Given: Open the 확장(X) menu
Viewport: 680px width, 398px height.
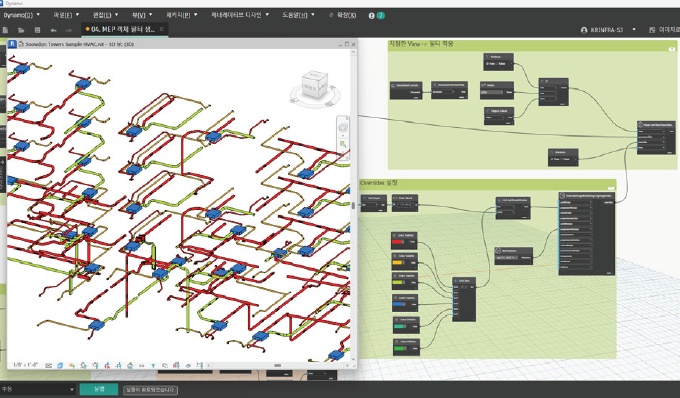Looking at the screenshot, I should click(343, 15).
